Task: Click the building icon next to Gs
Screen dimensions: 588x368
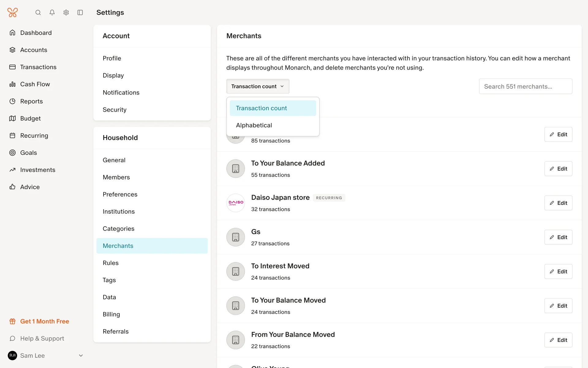Action: 236,237
